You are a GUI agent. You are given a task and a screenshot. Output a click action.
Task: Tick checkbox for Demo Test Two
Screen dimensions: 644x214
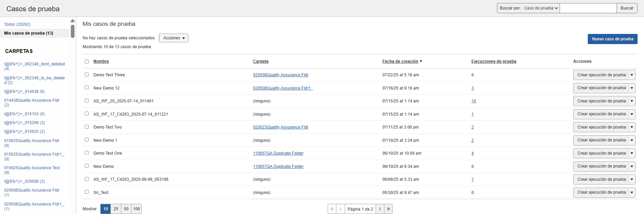coord(87,127)
